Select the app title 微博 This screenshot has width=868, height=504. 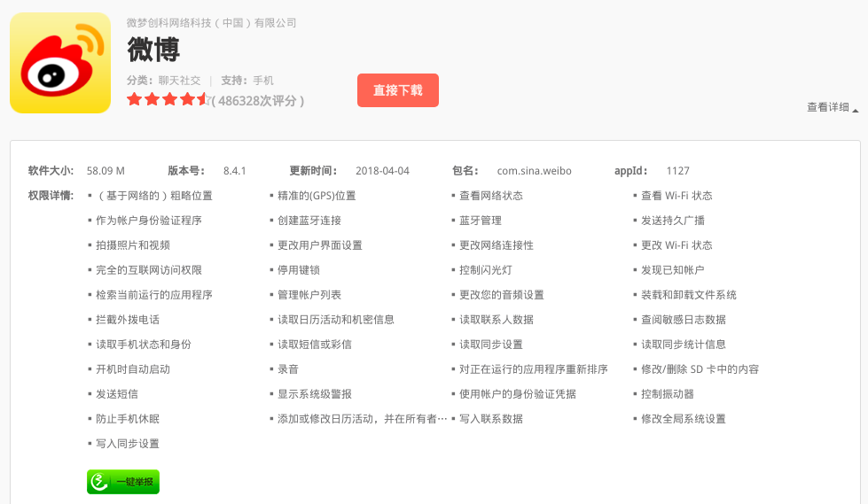click(x=153, y=50)
